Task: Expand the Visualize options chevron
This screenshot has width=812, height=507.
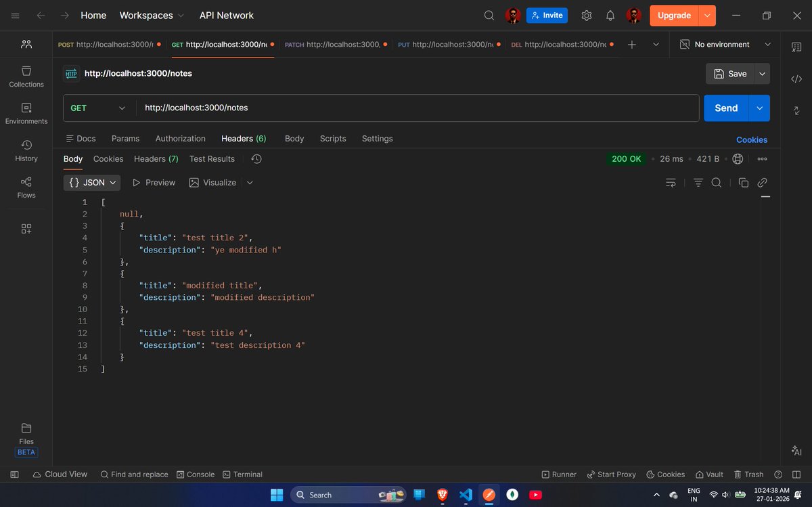Action: point(250,182)
